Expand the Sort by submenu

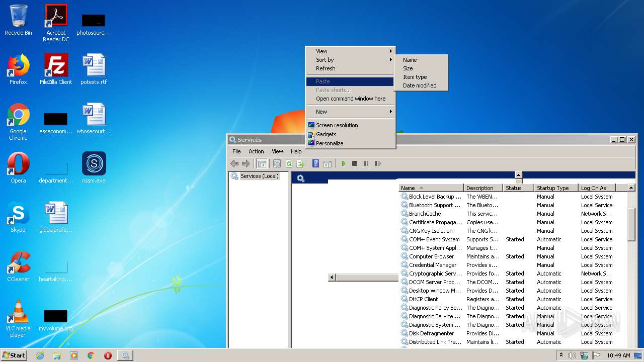click(350, 60)
